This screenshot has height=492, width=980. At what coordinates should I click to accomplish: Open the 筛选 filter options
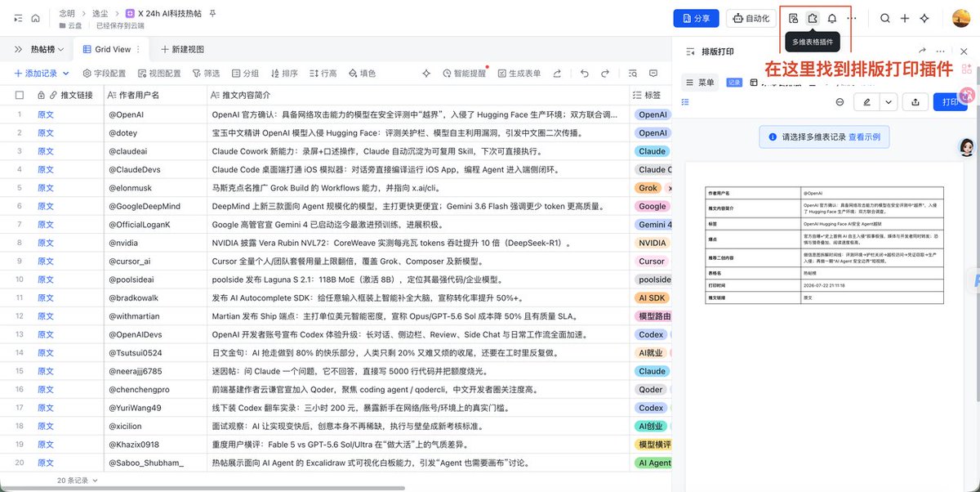[204, 74]
